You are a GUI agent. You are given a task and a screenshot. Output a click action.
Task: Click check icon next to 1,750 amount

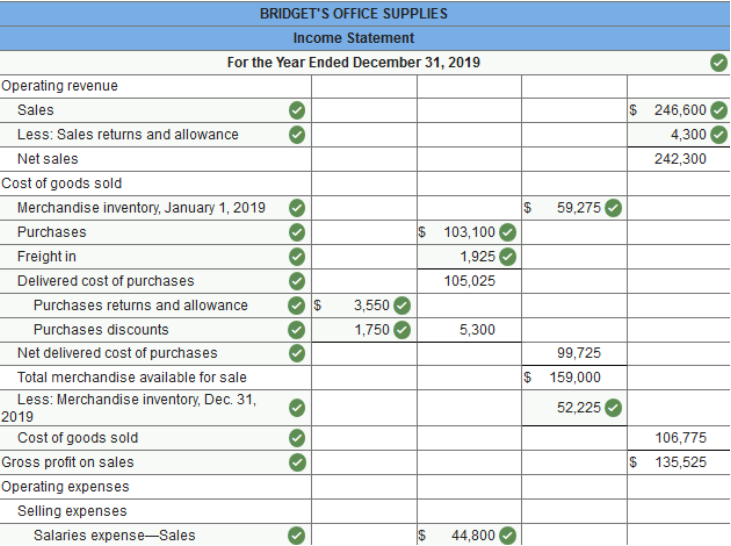click(402, 330)
